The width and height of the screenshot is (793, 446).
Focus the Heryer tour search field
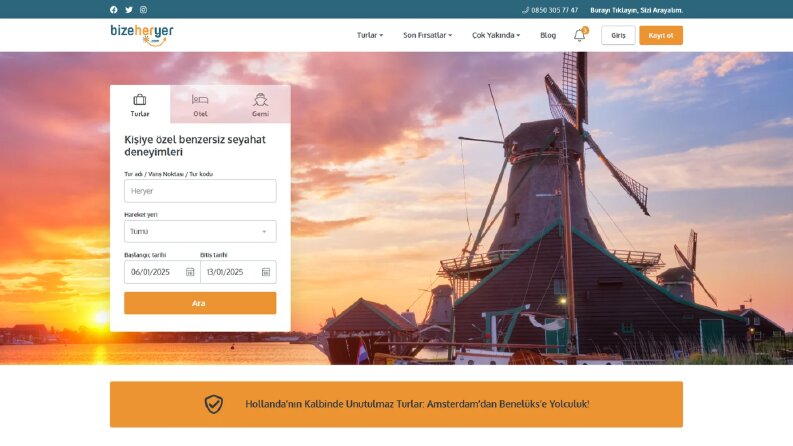click(x=200, y=191)
